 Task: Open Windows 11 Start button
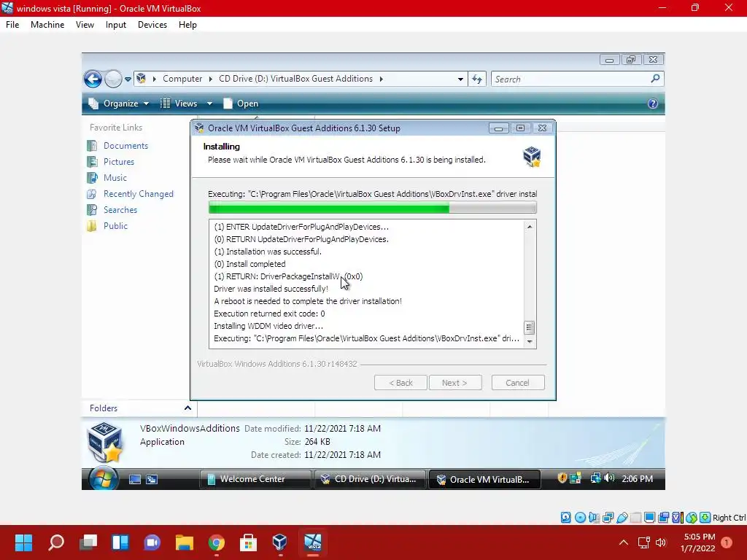tap(23, 542)
